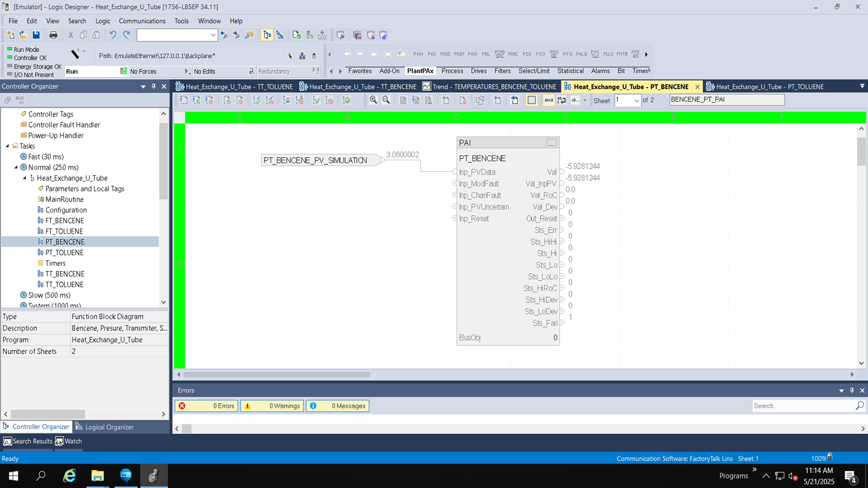Viewport: 868px width, 488px height.
Task: Open the Controller Organizer pane options arrow
Action: pyautogui.click(x=143, y=86)
